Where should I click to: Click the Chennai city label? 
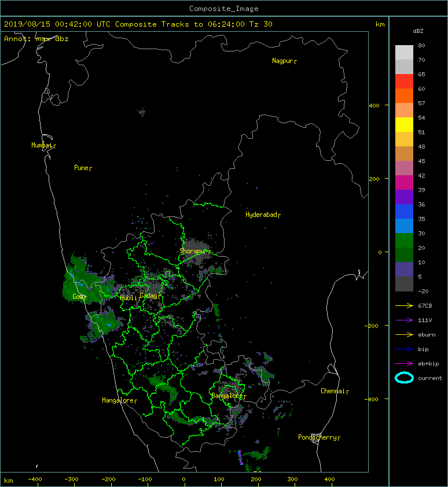click(x=333, y=391)
